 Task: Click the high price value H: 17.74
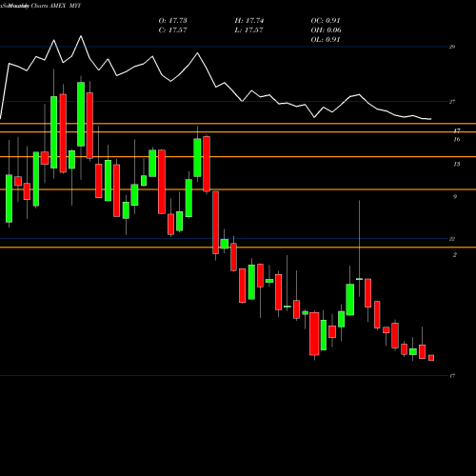pyautogui.click(x=249, y=21)
